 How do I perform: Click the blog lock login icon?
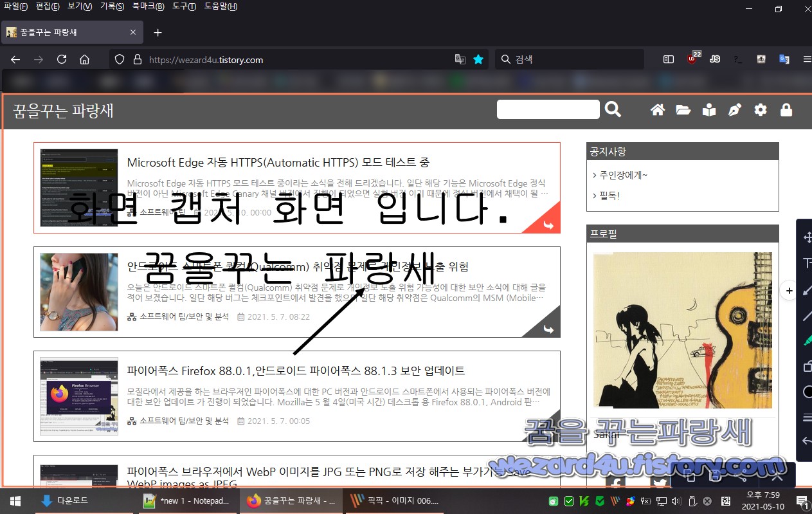point(786,110)
